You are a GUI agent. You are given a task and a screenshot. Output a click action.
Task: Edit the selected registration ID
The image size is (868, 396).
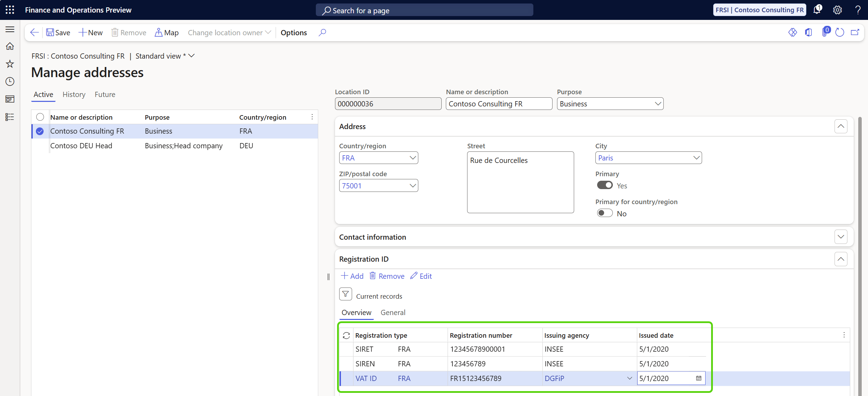point(421,276)
